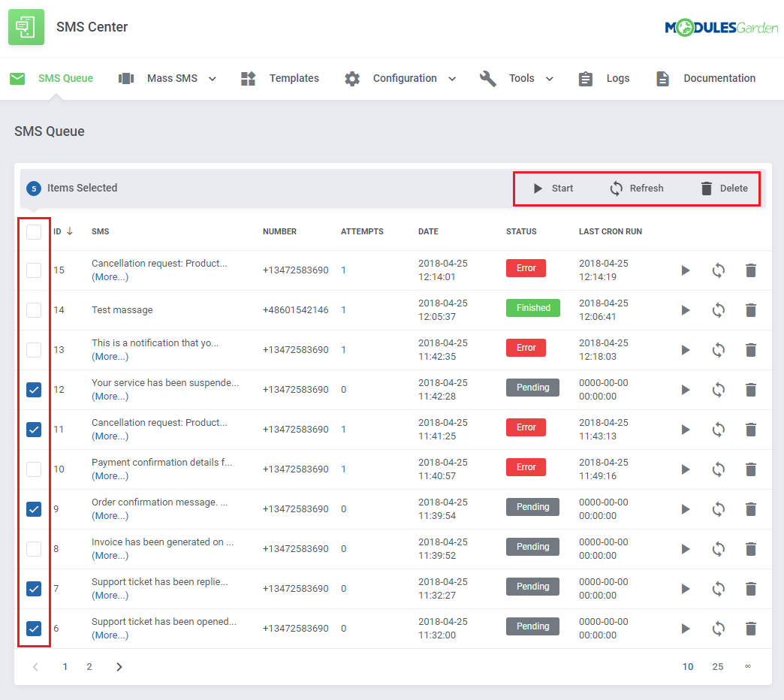Delete SMS row with ID 11

pos(750,430)
